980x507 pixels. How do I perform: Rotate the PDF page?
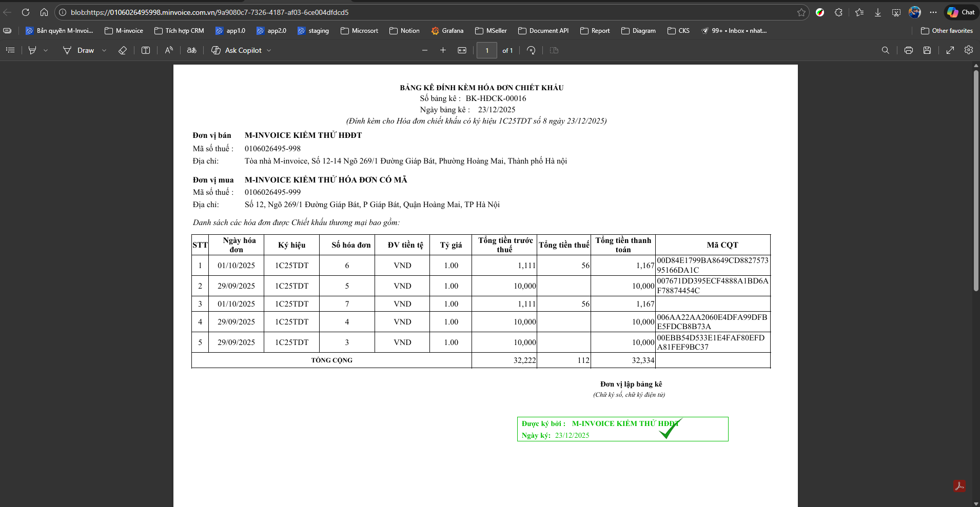[531, 50]
